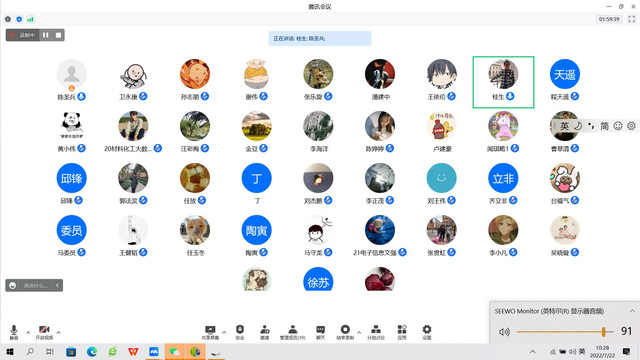Open the Apps (应用) icon

point(402,332)
